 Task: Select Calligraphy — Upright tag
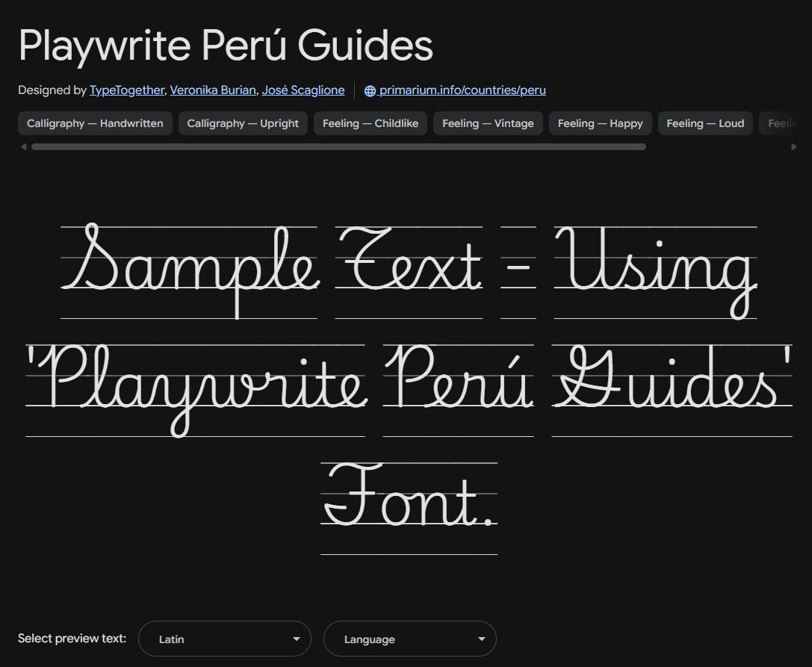pyautogui.click(x=243, y=123)
